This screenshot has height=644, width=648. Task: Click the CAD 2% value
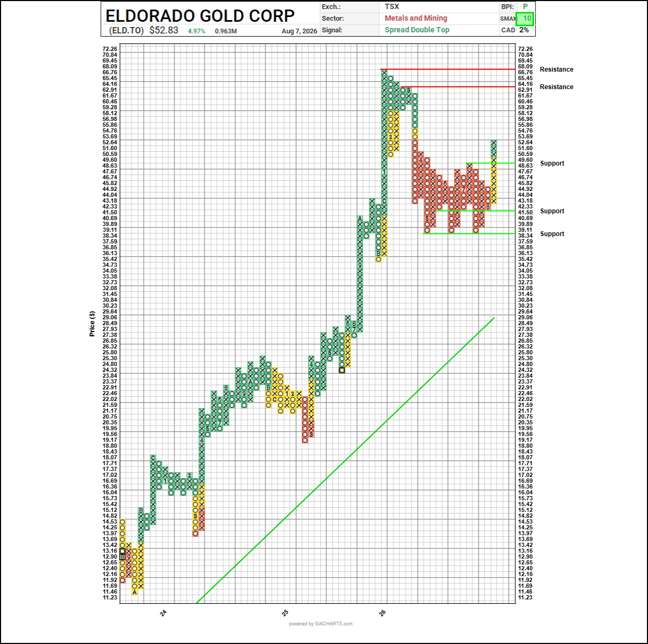[x=524, y=30]
